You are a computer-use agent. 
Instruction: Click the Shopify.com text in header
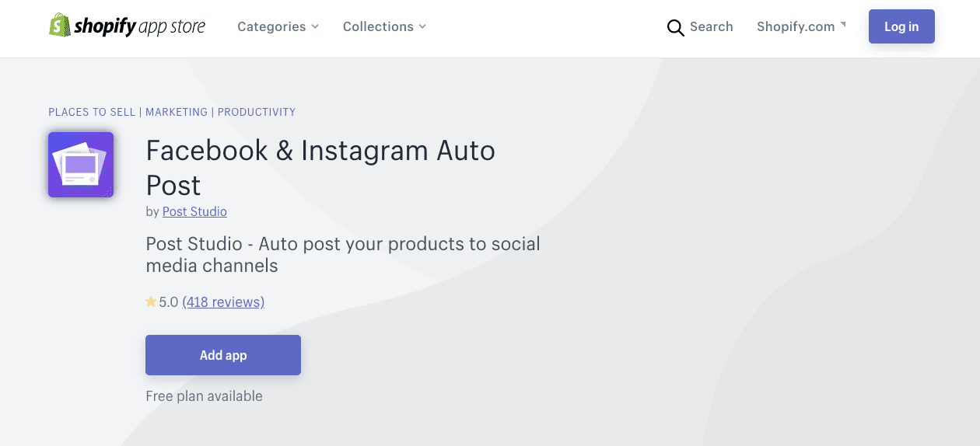click(x=795, y=26)
